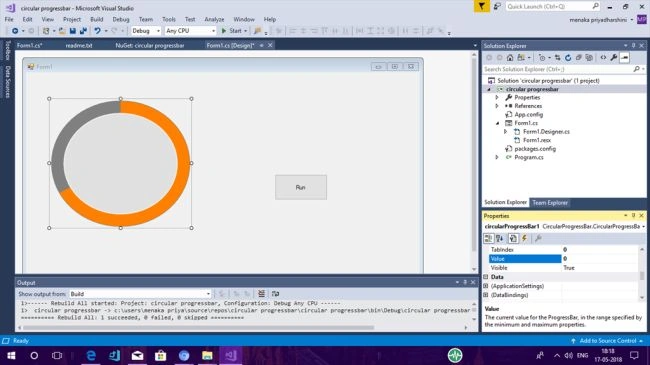
Task: Switch Properties to Categorized view
Action: 488,238
